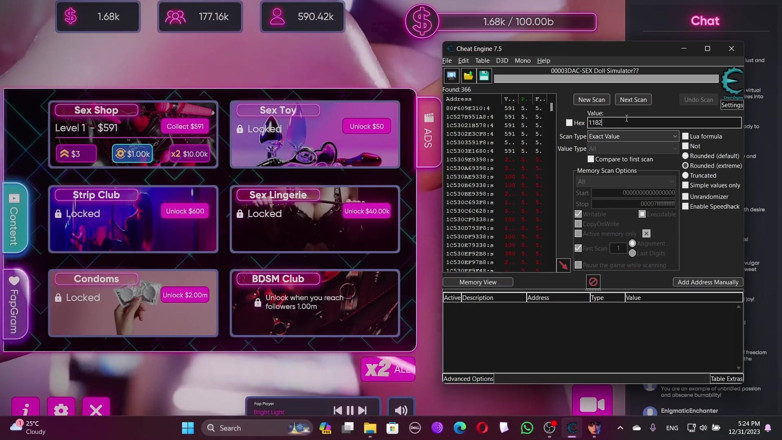Enable Speedhack checkbox
This screenshot has width=782, height=440.
[x=685, y=206]
